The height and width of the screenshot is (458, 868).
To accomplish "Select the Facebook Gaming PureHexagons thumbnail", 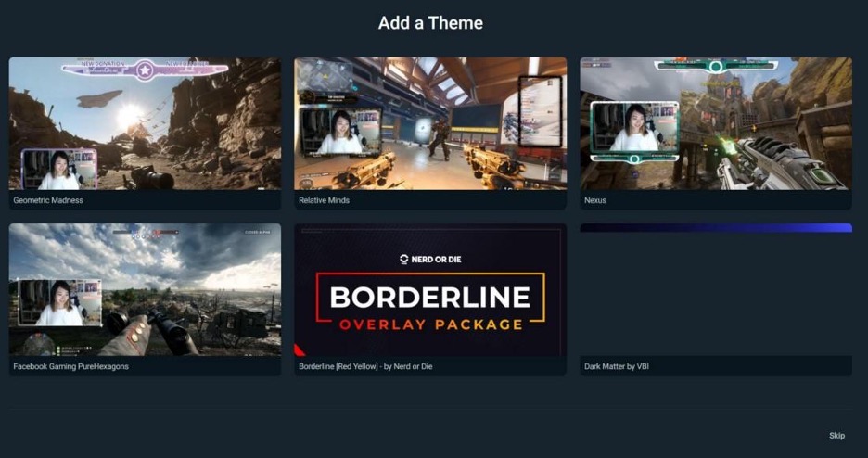I will pos(145,289).
